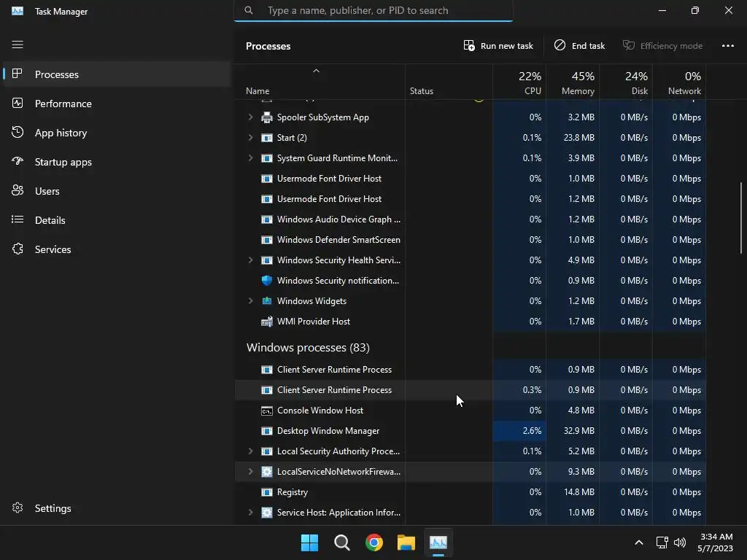Click the Details list icon
Screen dimensions: 747x560
point(18,219)
